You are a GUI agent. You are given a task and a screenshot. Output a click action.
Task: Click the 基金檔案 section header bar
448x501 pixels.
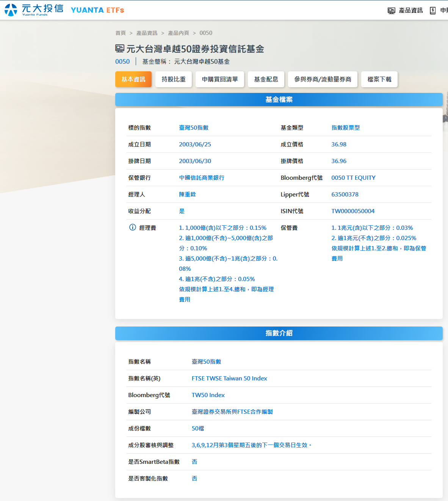point(279,100)
